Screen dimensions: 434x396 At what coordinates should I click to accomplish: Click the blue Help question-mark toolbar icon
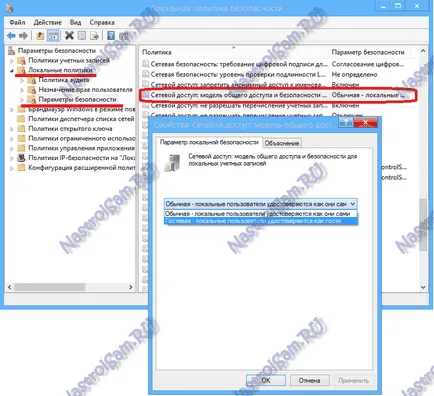click(111, 36)
